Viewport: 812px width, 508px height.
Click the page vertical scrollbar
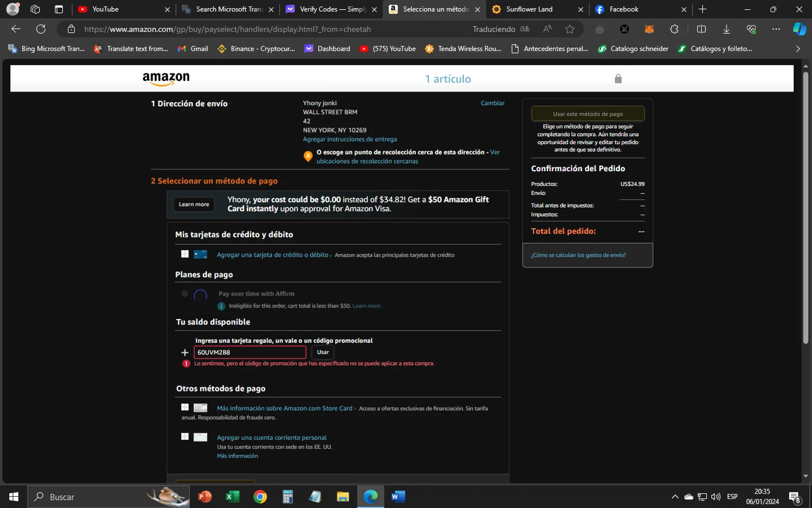tap(805, 207)
